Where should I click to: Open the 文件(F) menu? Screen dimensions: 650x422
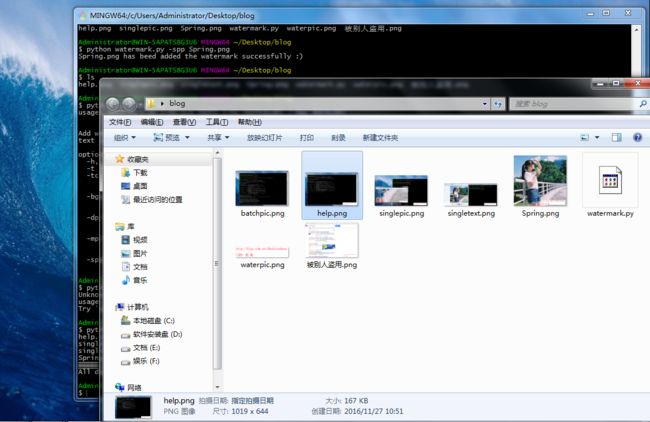pyautogui.click(x=120, y=122)
